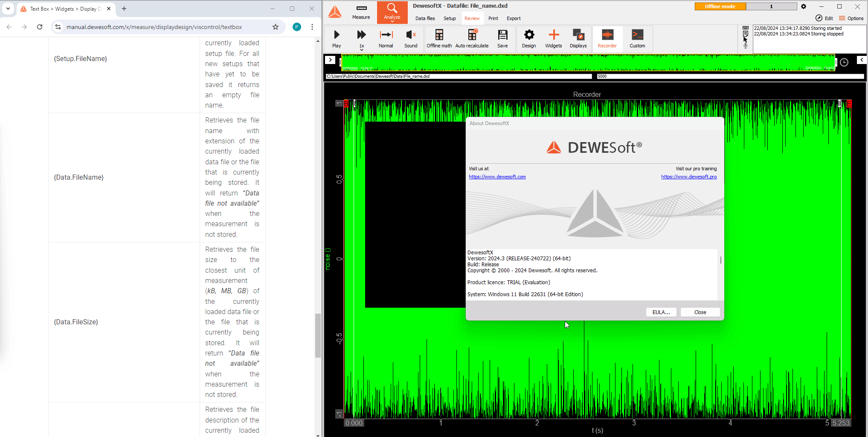Open the Chrome tab search dropdown
868x437 pixels.
(x=8, y=9)
